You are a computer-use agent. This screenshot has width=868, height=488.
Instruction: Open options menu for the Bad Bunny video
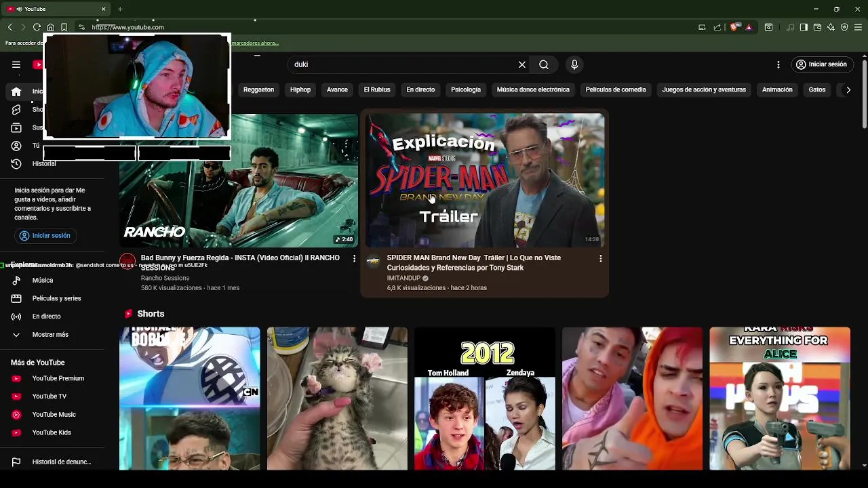pyautogui.click(x=354, y=258)
